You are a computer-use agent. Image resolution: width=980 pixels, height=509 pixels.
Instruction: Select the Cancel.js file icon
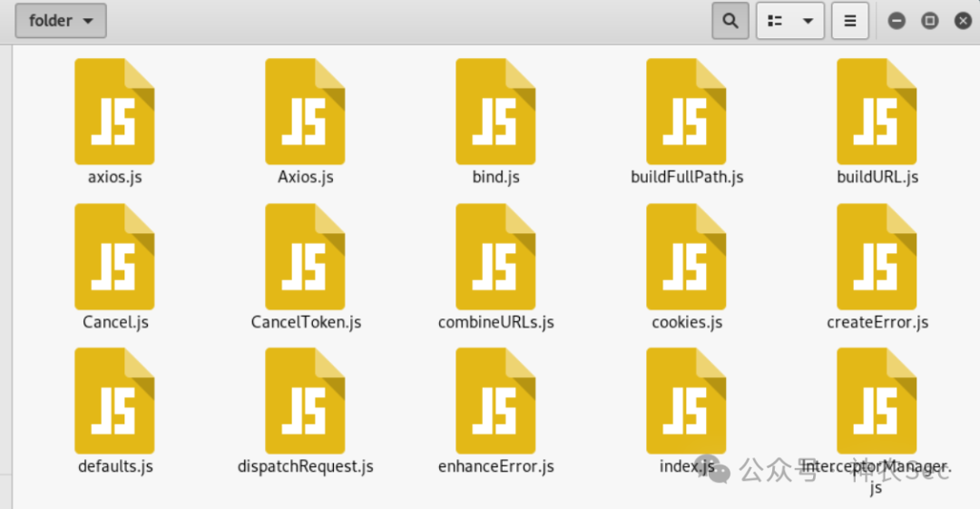click(x=114, y=257)
